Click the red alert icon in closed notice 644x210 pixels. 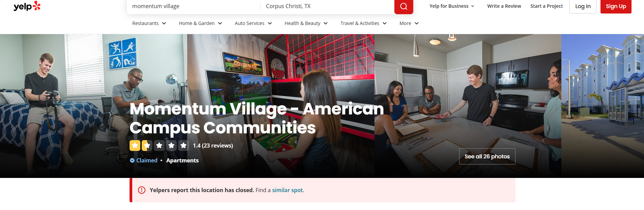click(142, 190)
